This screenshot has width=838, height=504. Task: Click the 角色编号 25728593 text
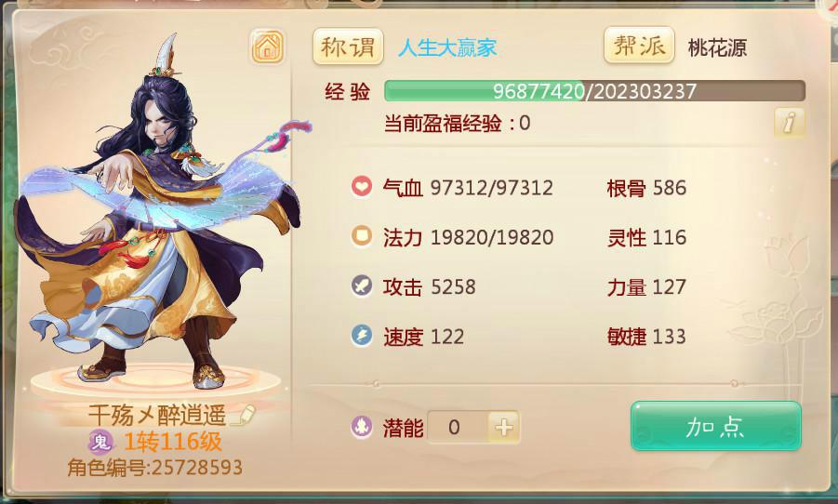(155, 468)
